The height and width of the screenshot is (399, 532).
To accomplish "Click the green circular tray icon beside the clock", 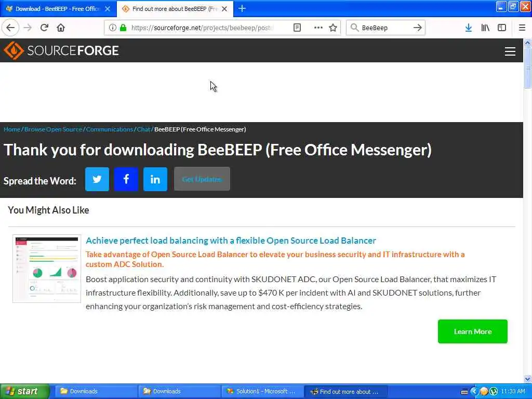I will 494,392.
